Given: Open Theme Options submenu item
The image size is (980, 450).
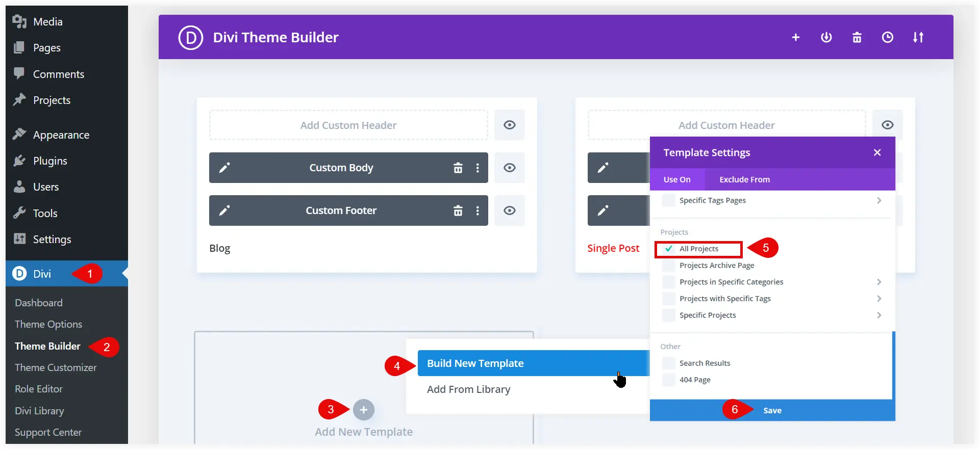Looking at the screenshot, I should pyautogui.click(x=48, y=324).
